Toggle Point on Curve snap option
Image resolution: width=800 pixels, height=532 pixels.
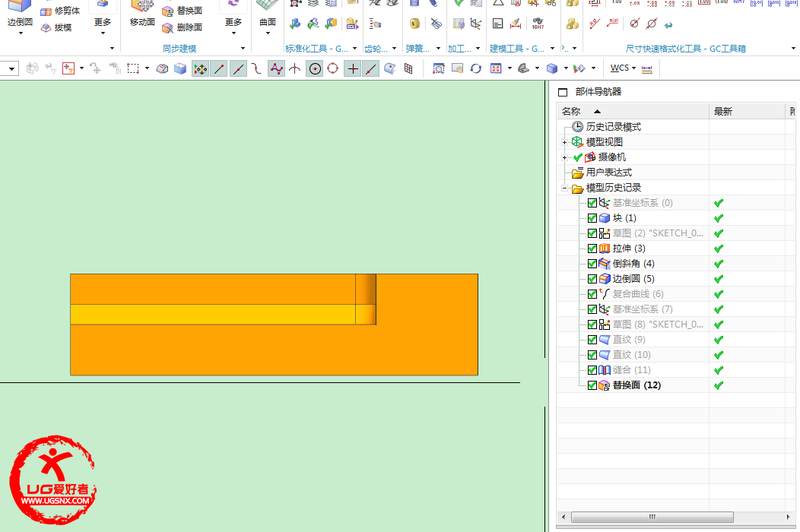tap(371, 68)
